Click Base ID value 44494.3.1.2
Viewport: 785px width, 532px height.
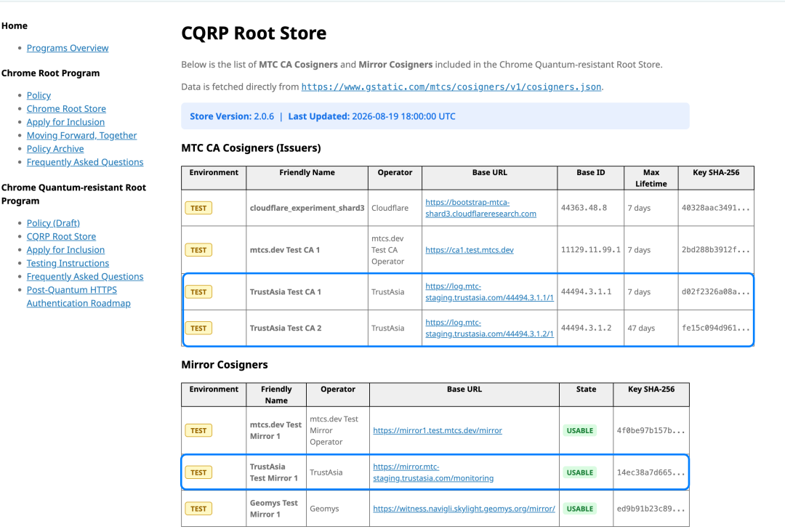tap(587, 329)
